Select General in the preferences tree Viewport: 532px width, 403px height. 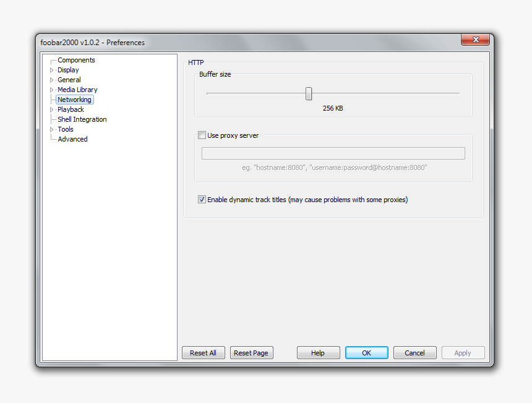coord(69,80)
